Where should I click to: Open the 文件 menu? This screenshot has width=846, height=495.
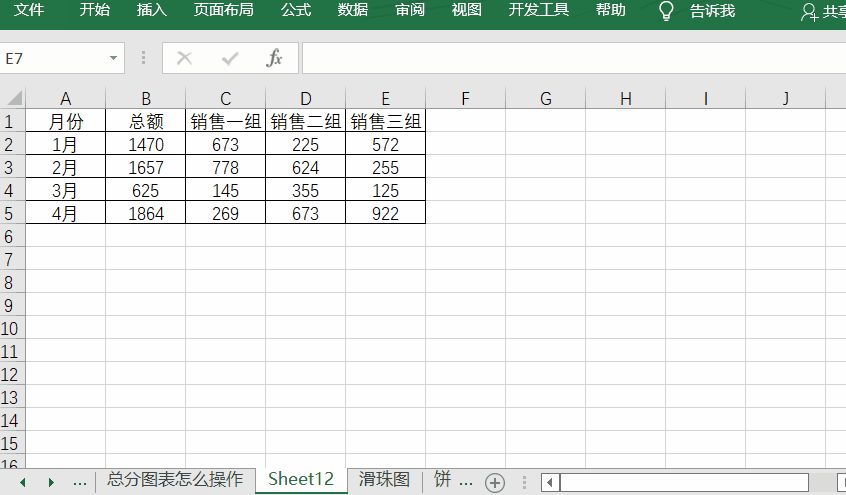[x=28, y=10]
